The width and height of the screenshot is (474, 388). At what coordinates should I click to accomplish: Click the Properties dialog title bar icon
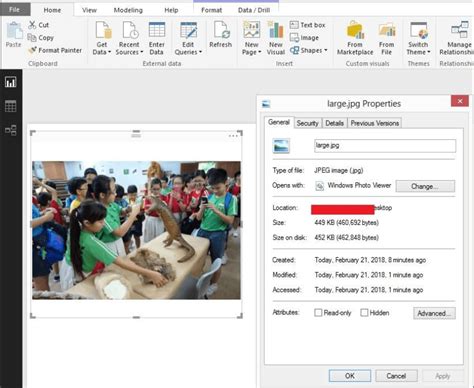click(x=266, y=104)
